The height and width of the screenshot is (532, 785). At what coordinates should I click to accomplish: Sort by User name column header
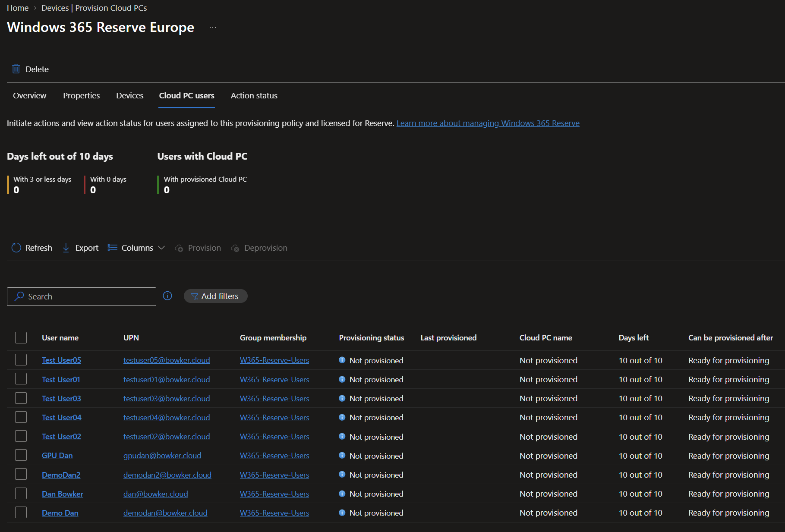coord(60,337)
